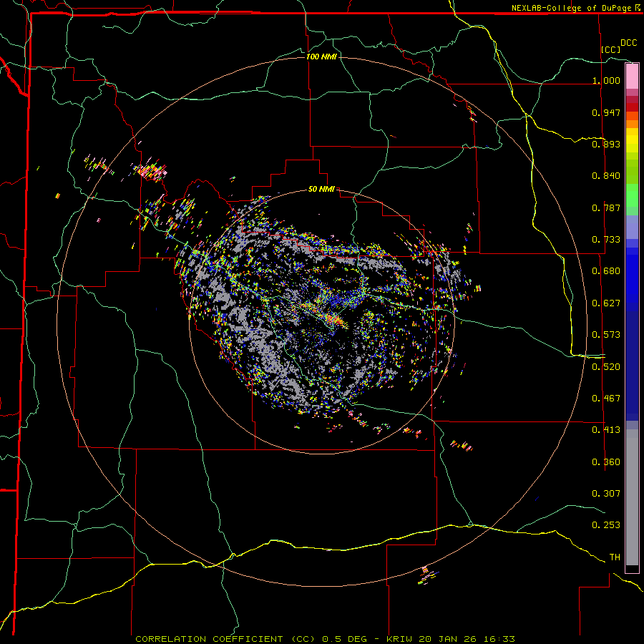Click the 0.627 color scale value
Viewport: 644px width, 644px height.
pos(606,303)
